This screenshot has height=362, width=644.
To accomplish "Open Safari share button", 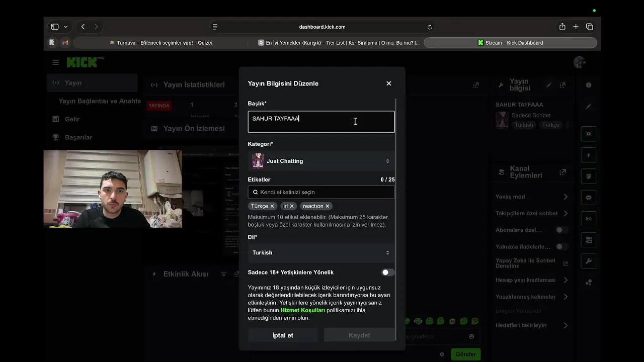I will [x=562, y=27].
